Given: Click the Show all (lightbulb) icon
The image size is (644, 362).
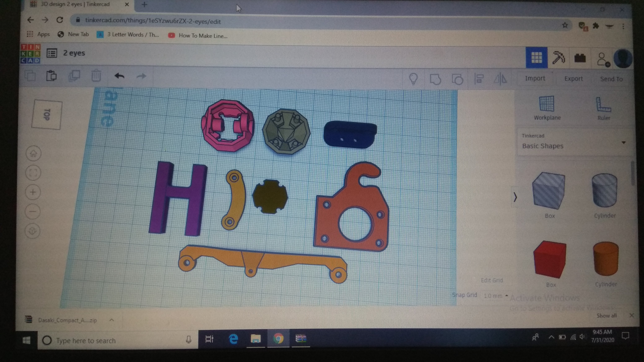Looking at the screenshot, I should (x=413, y=79).
